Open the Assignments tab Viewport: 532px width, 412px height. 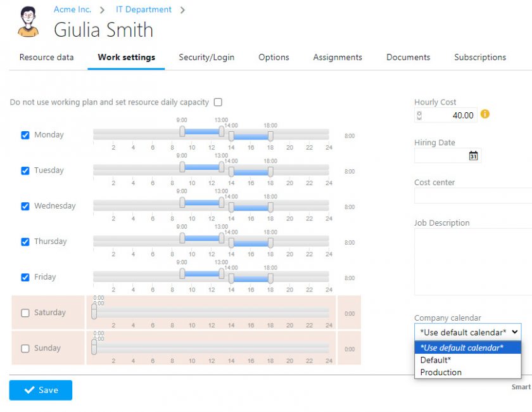[337, 57]
